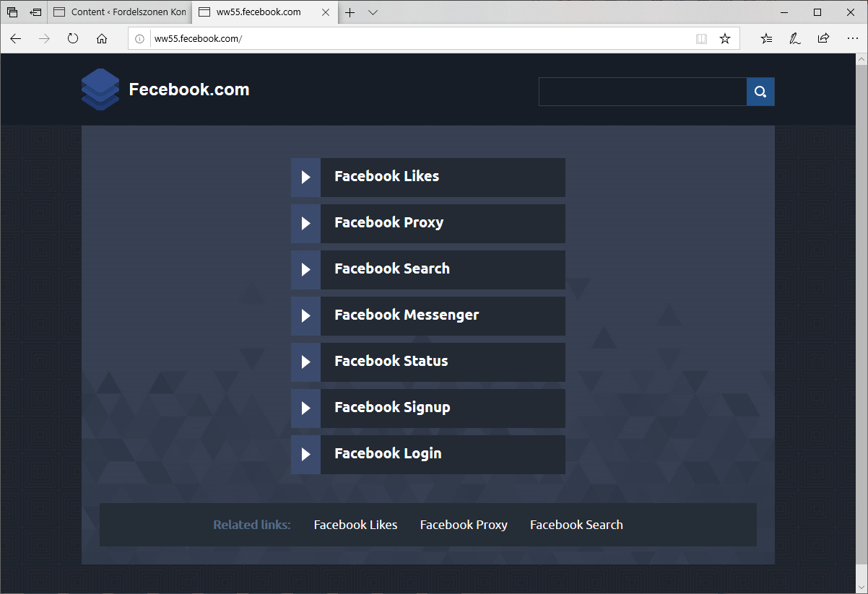
Task: Open the Settings and more ellipsis menu
Action: click(x=852, y=39)
